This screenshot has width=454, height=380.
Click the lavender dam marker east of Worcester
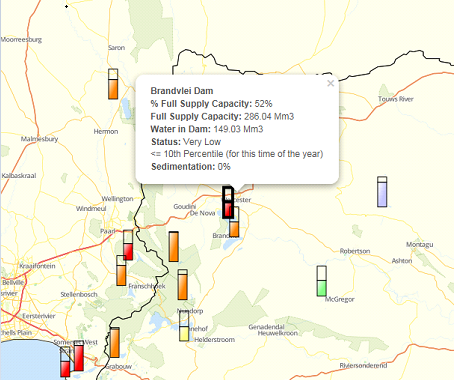382,192
